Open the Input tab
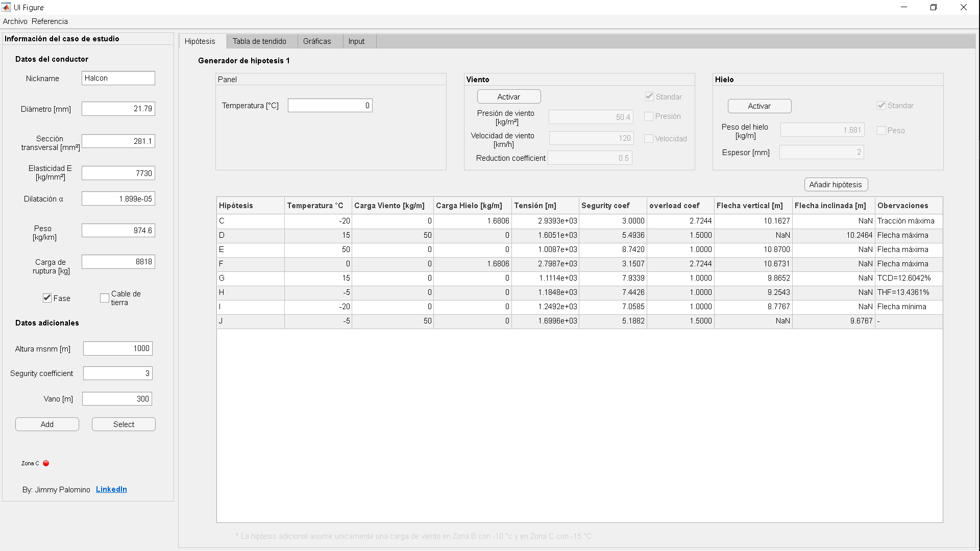The image size is (980, 551). 356,41
